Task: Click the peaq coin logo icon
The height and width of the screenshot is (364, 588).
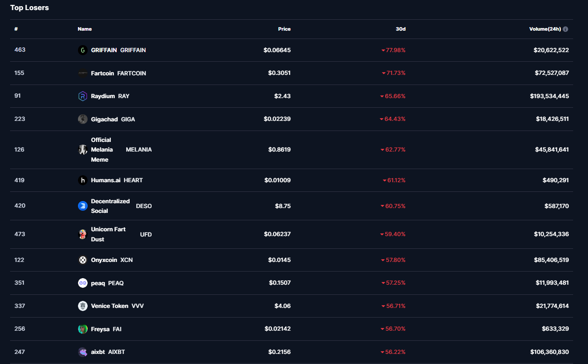Action: click(82, 283)
